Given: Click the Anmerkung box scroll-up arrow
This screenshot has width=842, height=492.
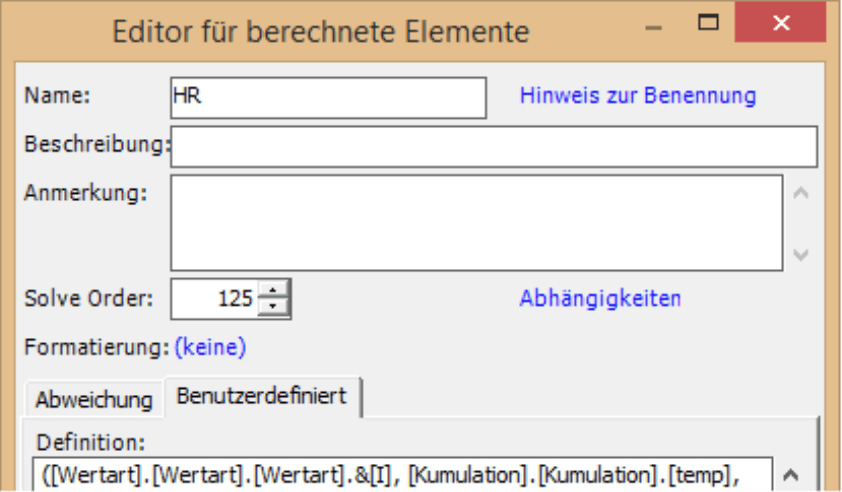Looking at the screenshot, I should coord(801,193).
